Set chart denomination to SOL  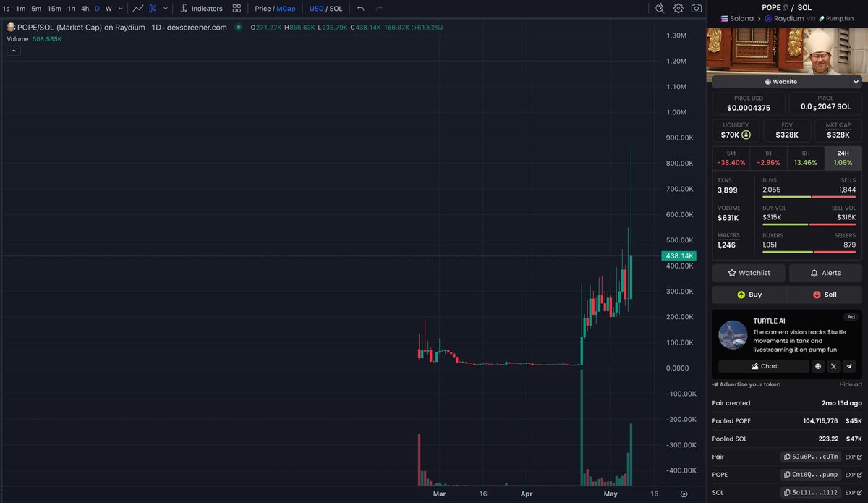pos(336,9)
